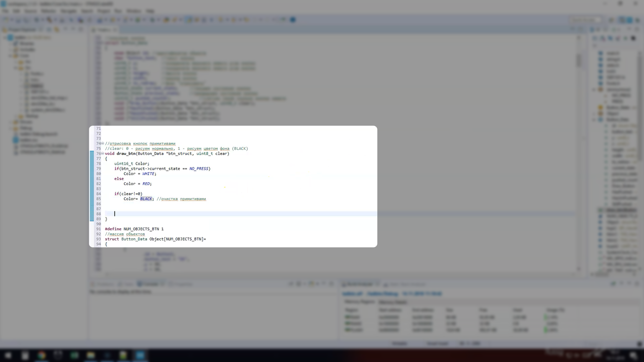Click the closing brace on line 89
644x362 pixels.
coord(106,219)
